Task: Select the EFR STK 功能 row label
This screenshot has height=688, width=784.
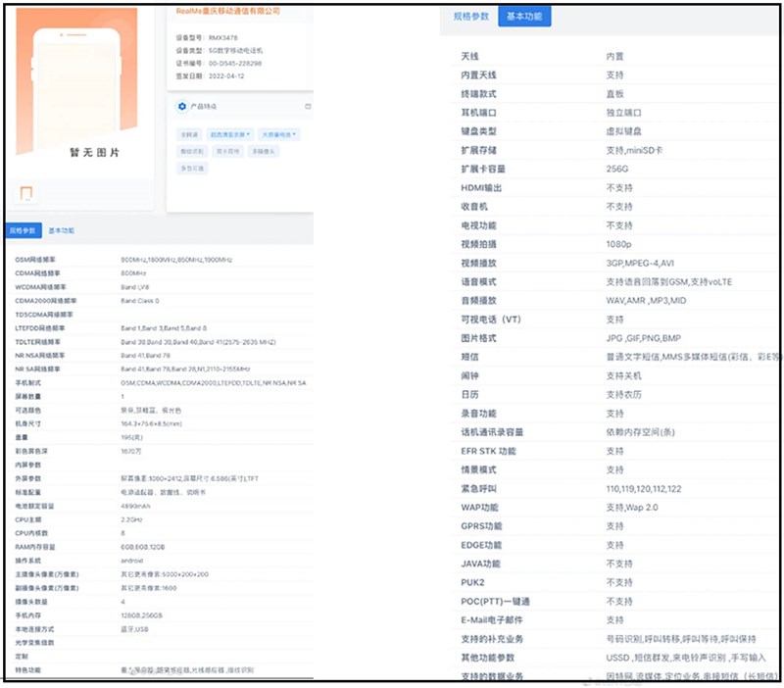Action: pyautogui.click(x=488, y=451)
